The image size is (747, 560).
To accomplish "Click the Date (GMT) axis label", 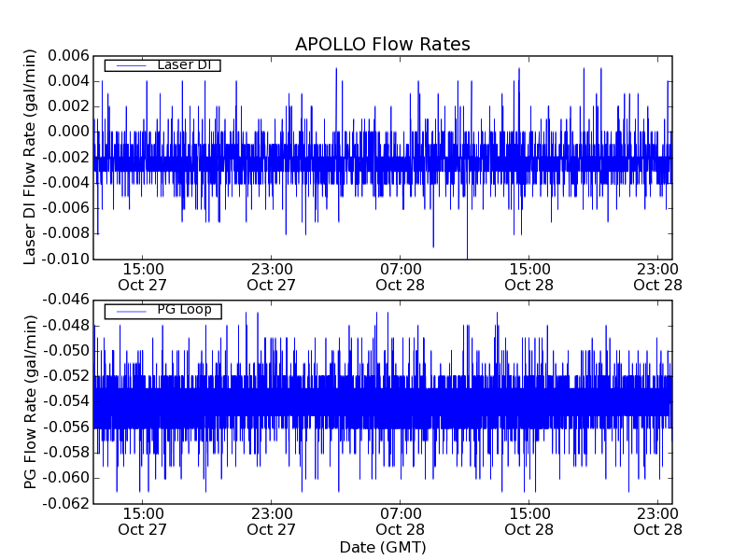I will click(x=383, y=548).
